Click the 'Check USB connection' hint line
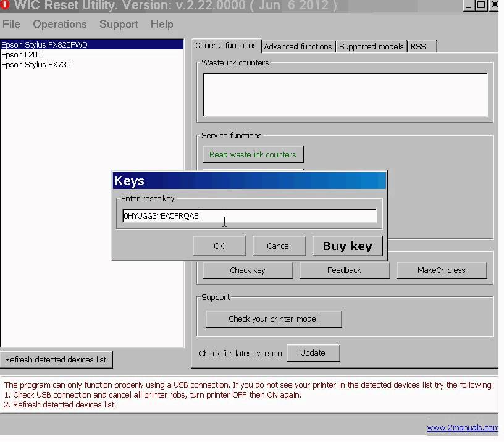504x442 pixels. tap(153, 395)
